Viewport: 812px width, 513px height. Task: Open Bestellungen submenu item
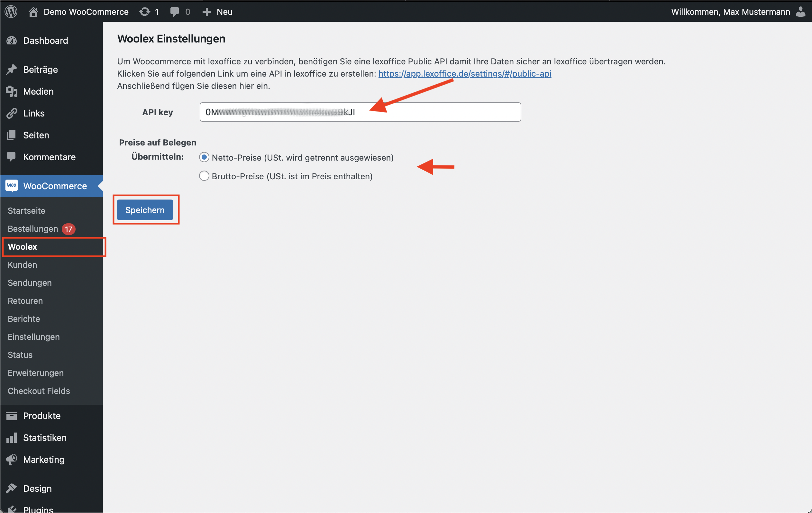pyautogui.click(x=33, y=229)
